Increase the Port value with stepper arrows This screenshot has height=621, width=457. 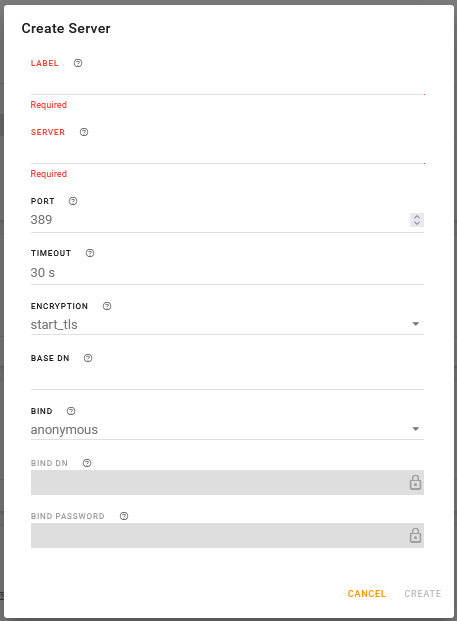(417, 217)
